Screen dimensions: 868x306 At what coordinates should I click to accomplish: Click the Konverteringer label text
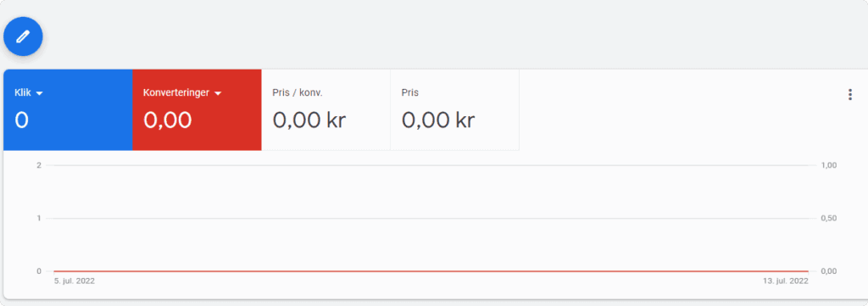[176, 93]
